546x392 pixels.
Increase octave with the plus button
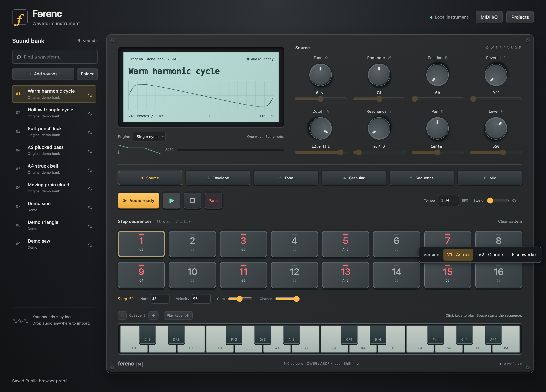(153, 315)
